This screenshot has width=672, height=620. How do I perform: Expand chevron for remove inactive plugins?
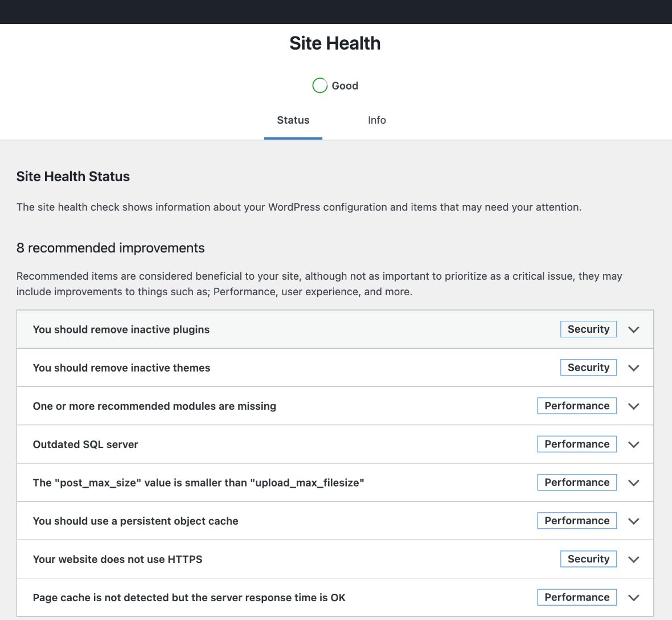click(633, 330)
